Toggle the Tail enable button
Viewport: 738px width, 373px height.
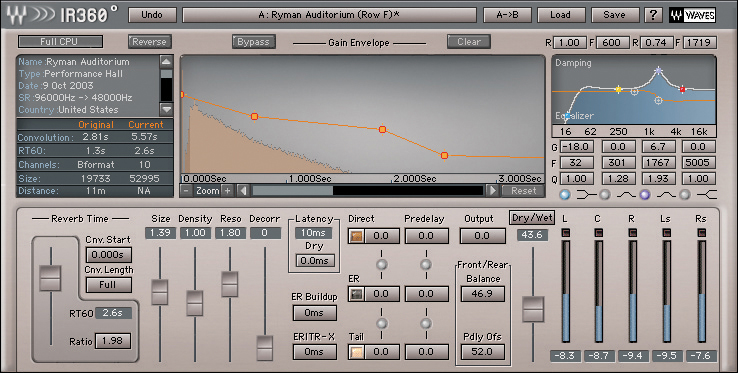(x=356, y=352)
